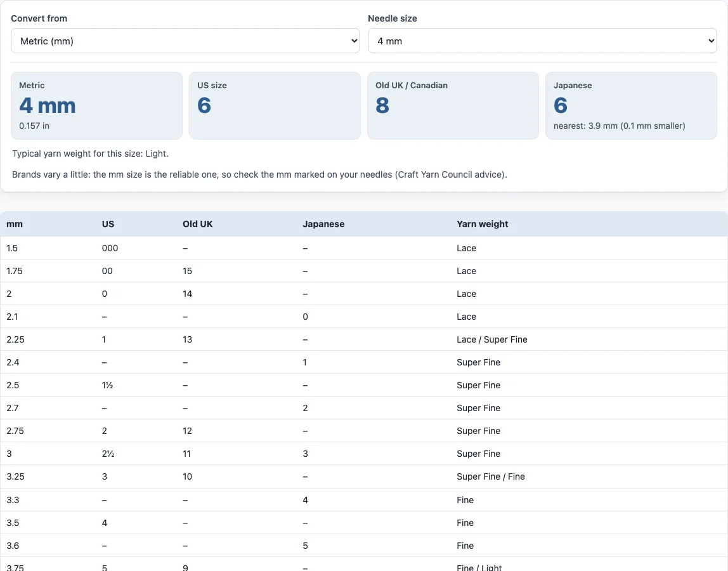Click the "3.25" mm cell
Screen dimensions: 728x571
click(x=15, y=476)
